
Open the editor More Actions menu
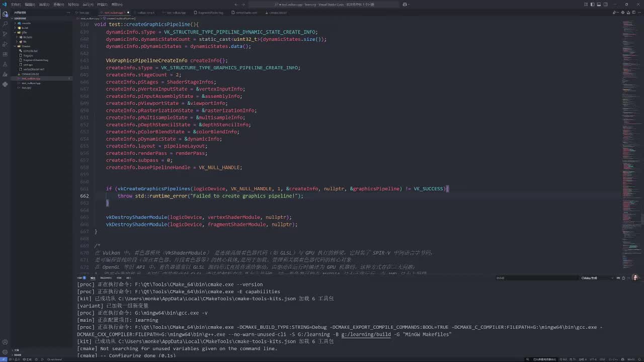640,12
